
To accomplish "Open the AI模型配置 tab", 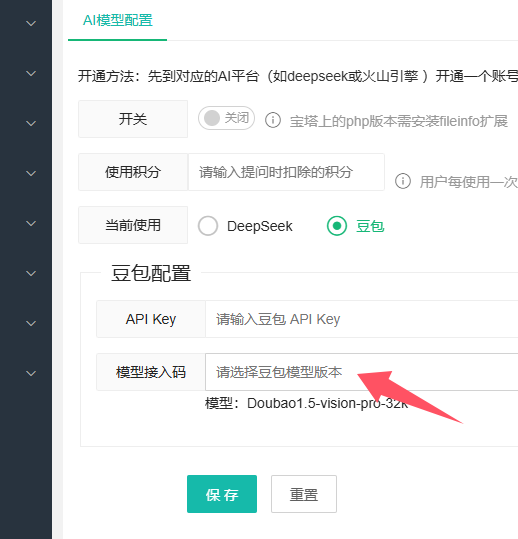I will tap(118, 20).
